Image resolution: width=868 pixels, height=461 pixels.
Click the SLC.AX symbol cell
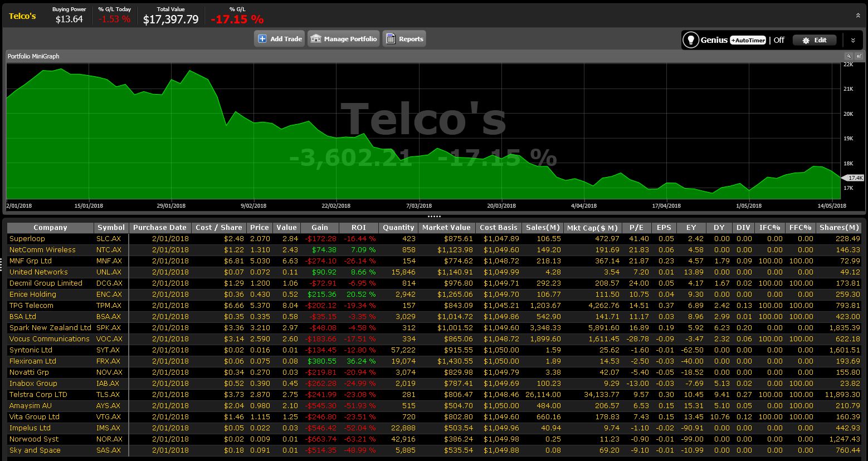pyautogui.click(x=111, y=238)
